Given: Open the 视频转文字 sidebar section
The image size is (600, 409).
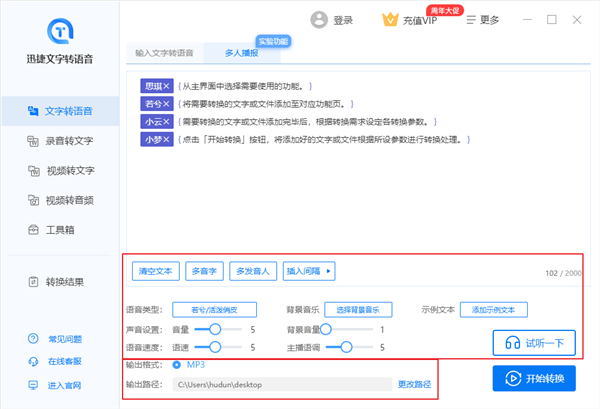Looking at the screenshot, I should click(60, 171).
